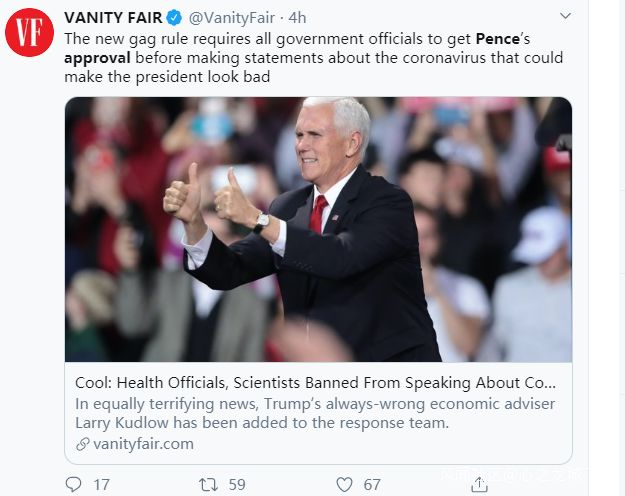This screenshot has height=496, width=625.
Task: Open the tweet options chevron menu
Action: 566,17
